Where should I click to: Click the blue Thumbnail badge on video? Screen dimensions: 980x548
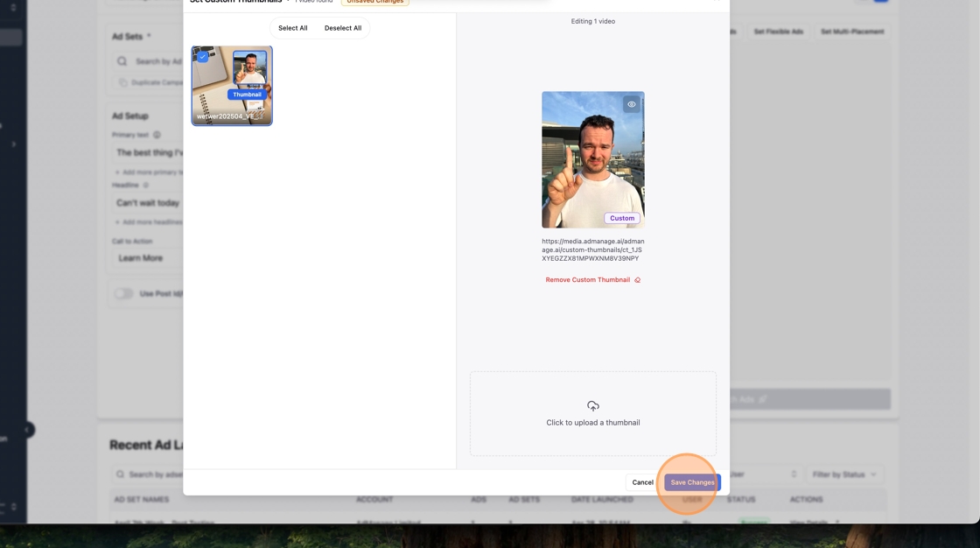click(x=247, y=95)
